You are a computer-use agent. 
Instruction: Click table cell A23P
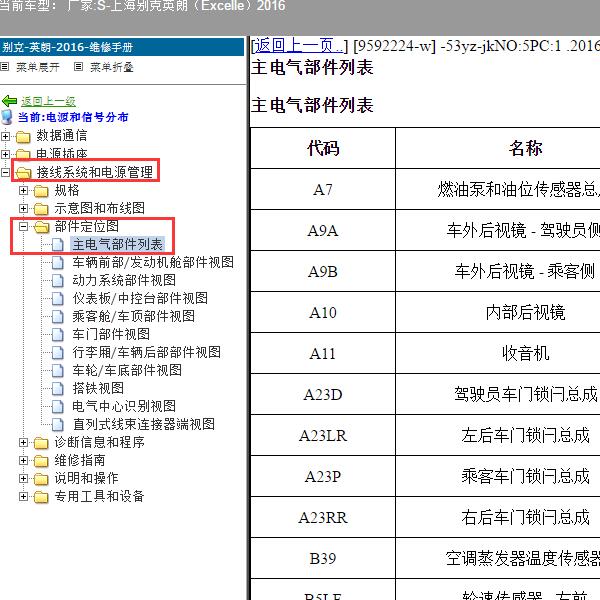pyautogui.click(x=323, y=476)
